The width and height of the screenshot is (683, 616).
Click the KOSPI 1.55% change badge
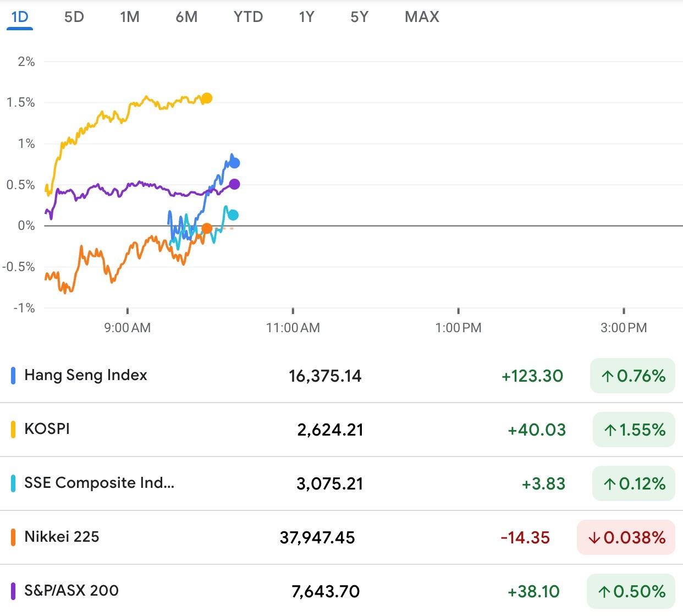[x=634, y=430]
